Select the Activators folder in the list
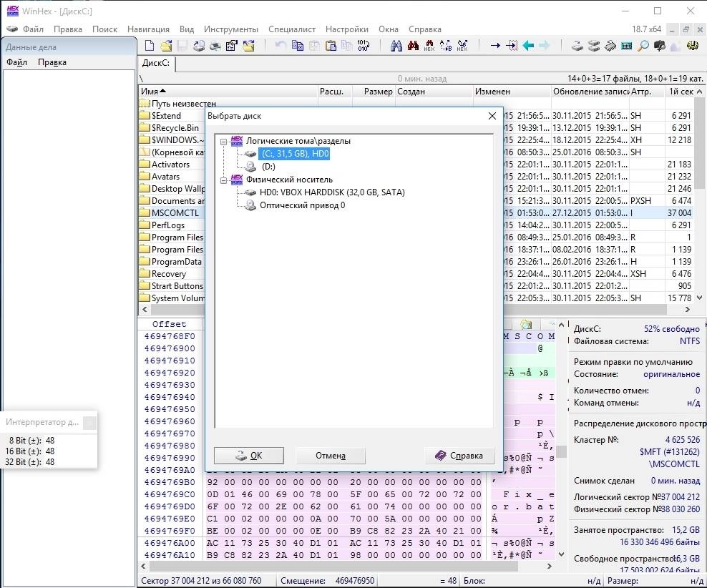 170,165
